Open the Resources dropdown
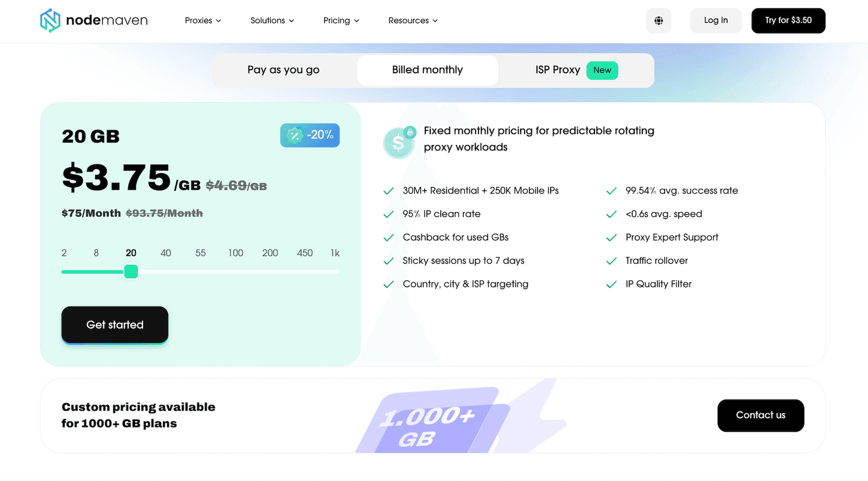The image size is (868, 481). (413, 21)
